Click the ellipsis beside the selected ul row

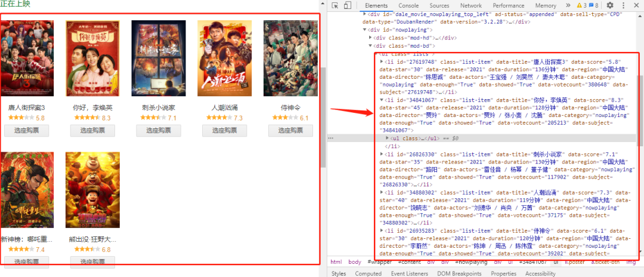(330, 138)
